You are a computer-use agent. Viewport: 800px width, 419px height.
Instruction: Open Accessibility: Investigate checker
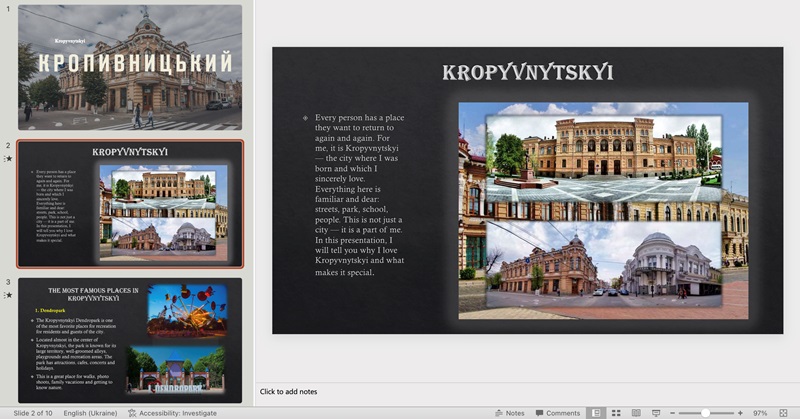click(172, 412)
